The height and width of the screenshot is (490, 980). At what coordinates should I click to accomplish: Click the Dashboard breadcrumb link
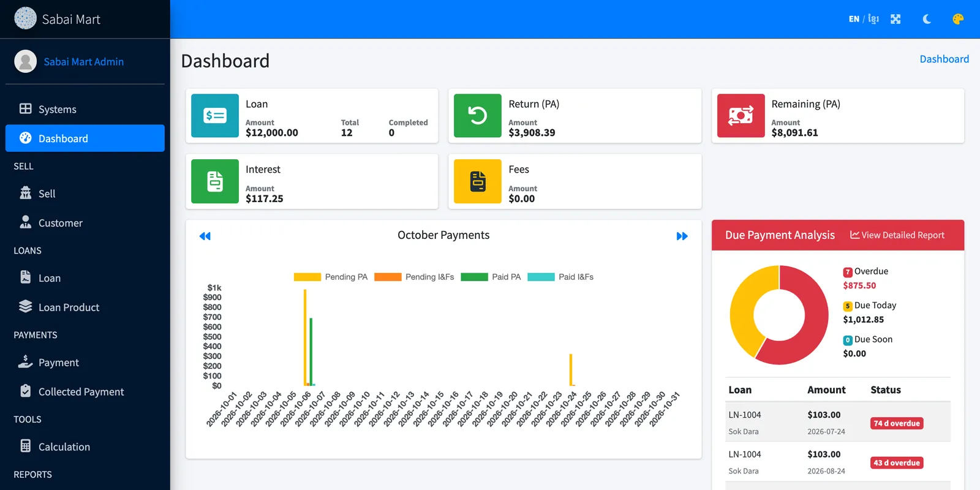click(944, 59)
